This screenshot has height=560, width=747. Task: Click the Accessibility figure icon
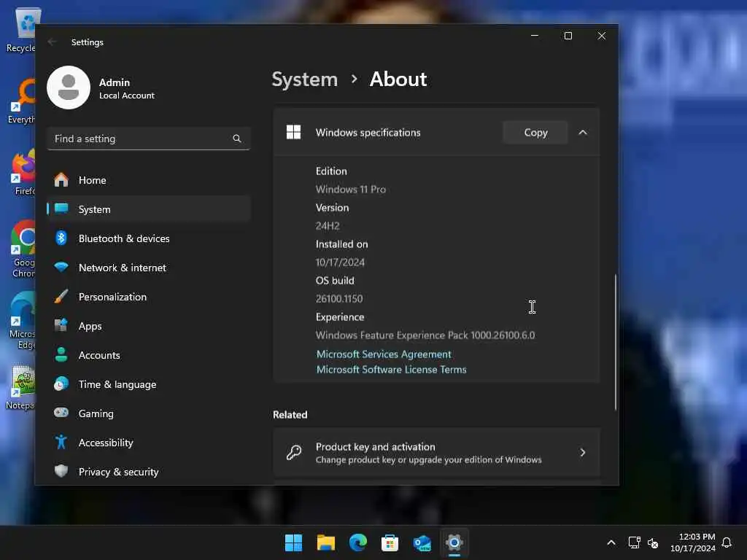click(61, 442)
